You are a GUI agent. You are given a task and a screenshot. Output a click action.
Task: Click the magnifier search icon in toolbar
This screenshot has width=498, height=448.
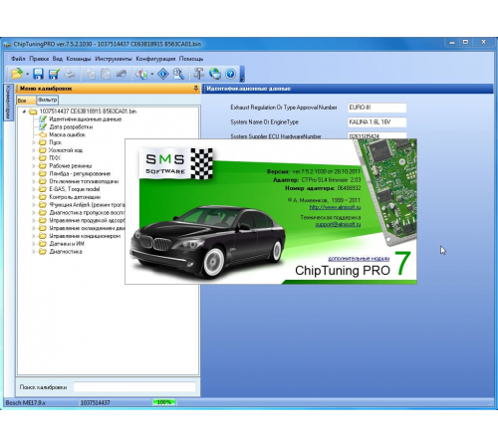point(178,74)
